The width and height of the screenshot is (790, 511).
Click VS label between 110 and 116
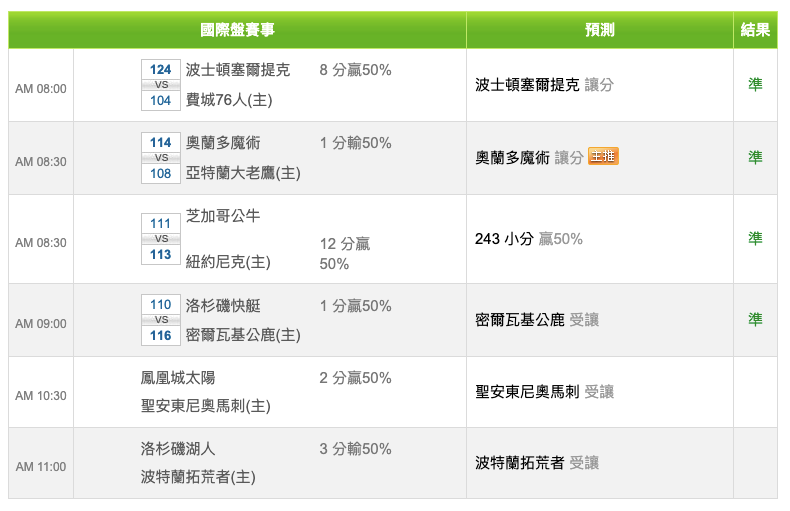pyautogui.click(x=161, y=320)
